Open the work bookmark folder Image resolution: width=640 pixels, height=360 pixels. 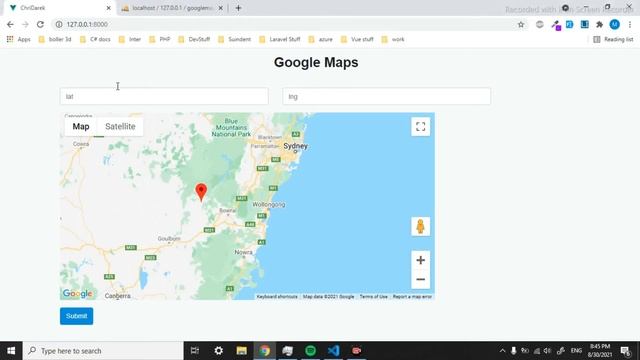pos(393,39)
